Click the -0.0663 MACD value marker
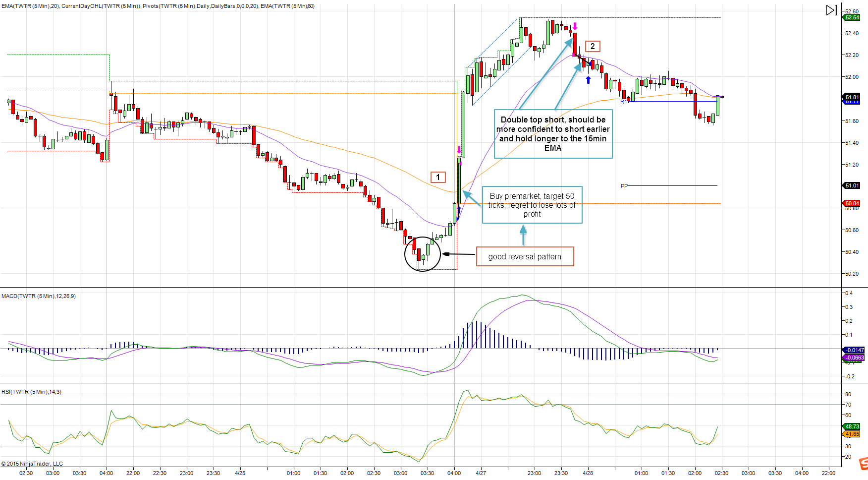The image size is (868, 480). pos(854,358)
